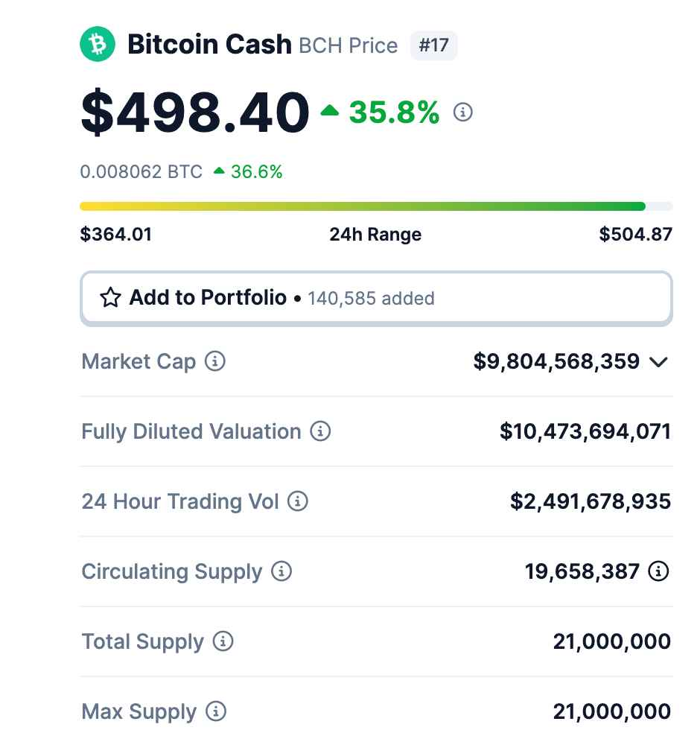This screenshot has width=700, height=736.
Task: Click the 24 Hour Trading Vol info icon
Action: 297,501
